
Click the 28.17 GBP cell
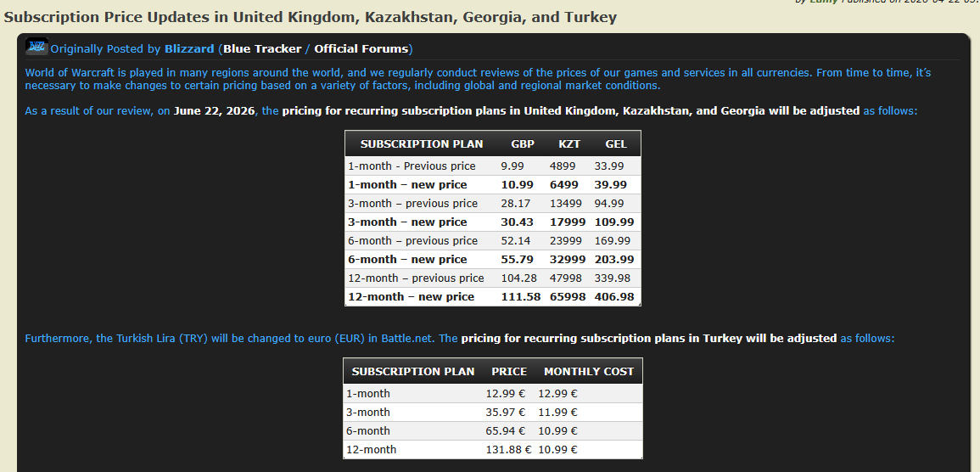pos(516,204)
